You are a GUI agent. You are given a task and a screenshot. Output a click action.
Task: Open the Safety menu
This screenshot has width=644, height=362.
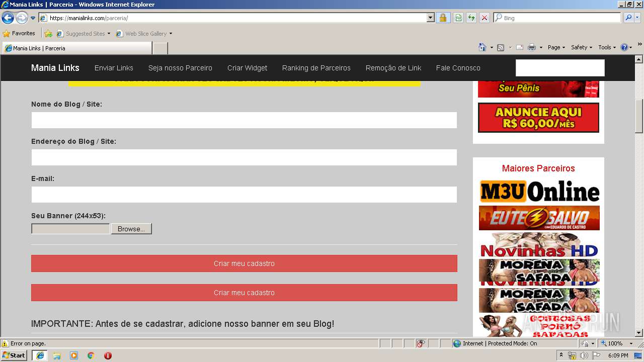[582, 47]
